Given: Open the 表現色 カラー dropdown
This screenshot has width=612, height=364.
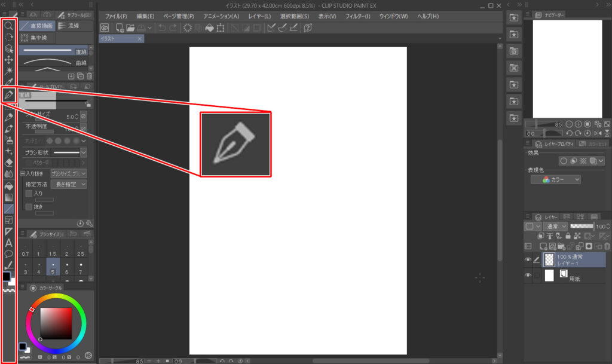Looking at the screenshot, I should pos(555,179).
